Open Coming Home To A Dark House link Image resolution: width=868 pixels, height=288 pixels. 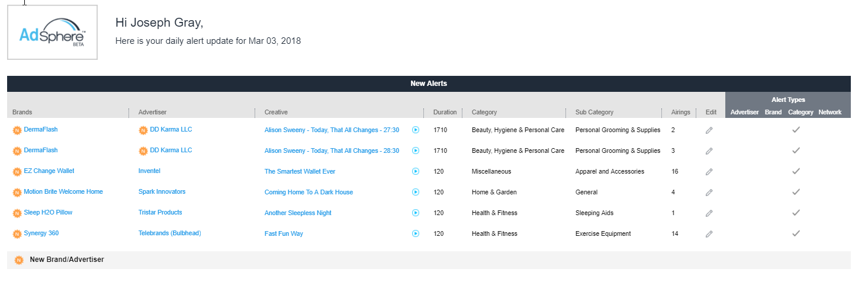tap(308, 193)
